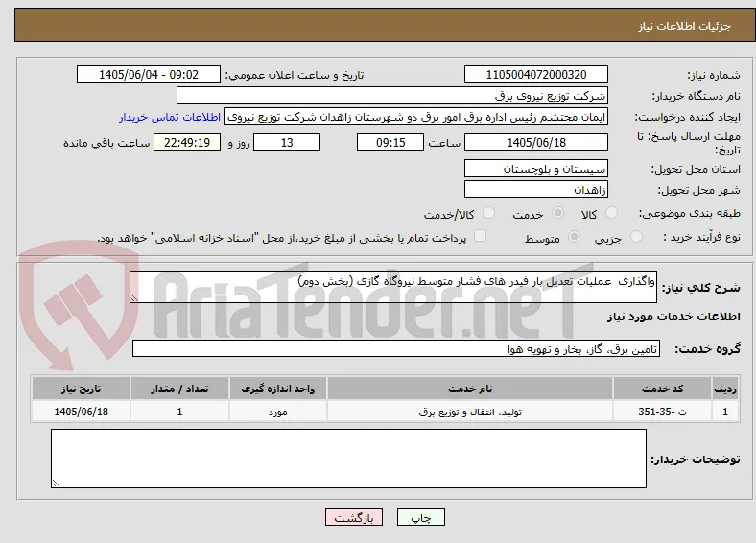Click the تاریخ نیاز column header

coord(81,389)
